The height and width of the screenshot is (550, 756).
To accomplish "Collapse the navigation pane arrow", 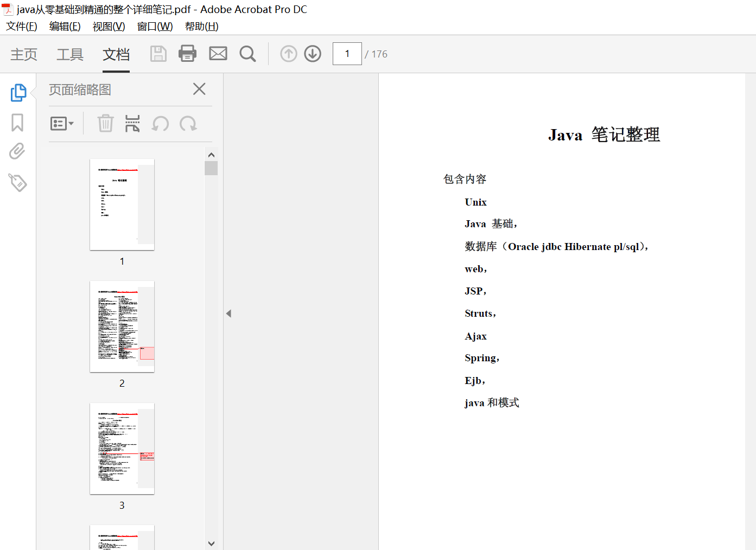I will (228, 314).
